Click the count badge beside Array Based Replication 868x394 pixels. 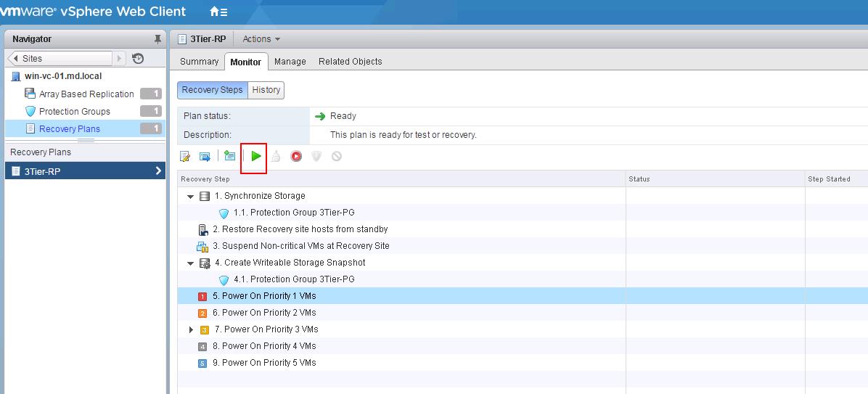point(150,94)
